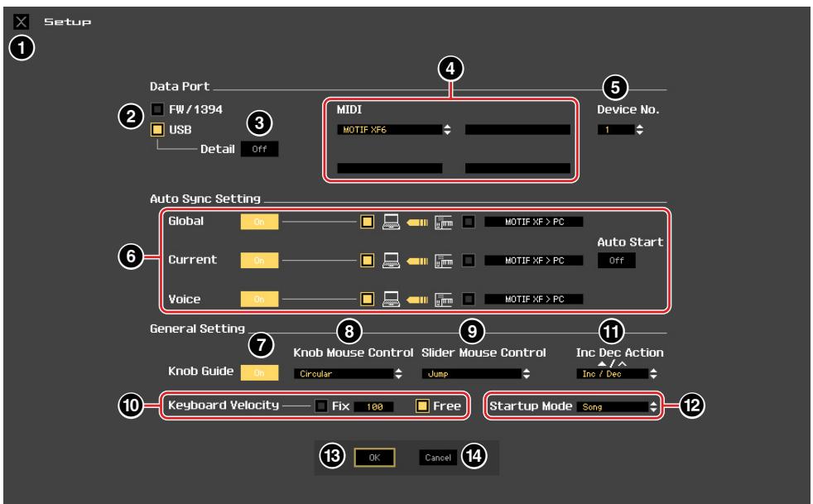Click the keyboard synth icon in the Voice row

pyautogui.click(x=444, y=300)
